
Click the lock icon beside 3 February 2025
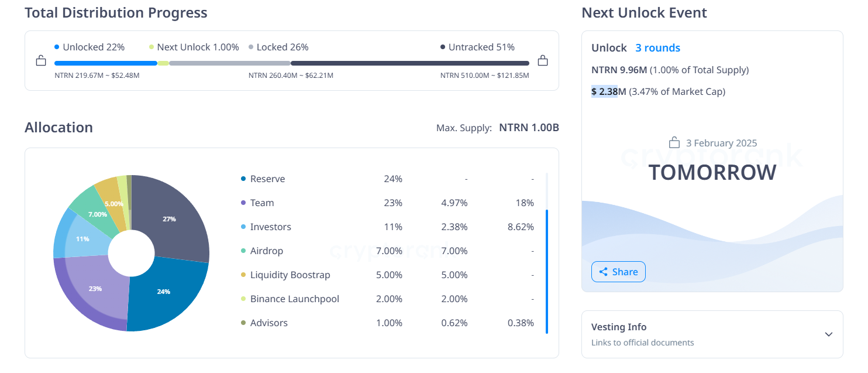coord(674,143)
